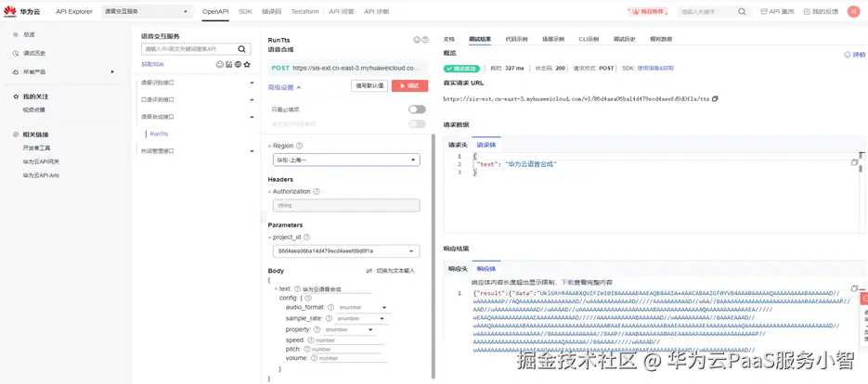Click the search magnifier in the top bar

point(742,12)
